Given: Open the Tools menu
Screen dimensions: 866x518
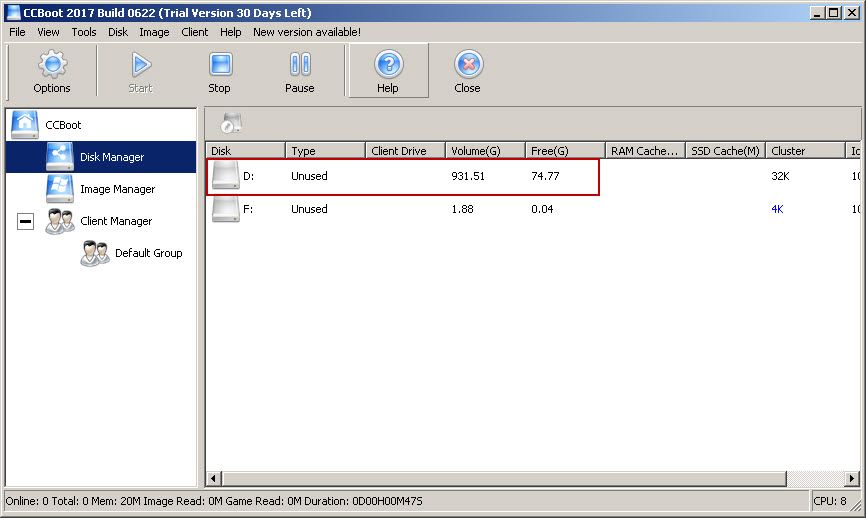Looking at the screenshot, I should coord(84,32).
